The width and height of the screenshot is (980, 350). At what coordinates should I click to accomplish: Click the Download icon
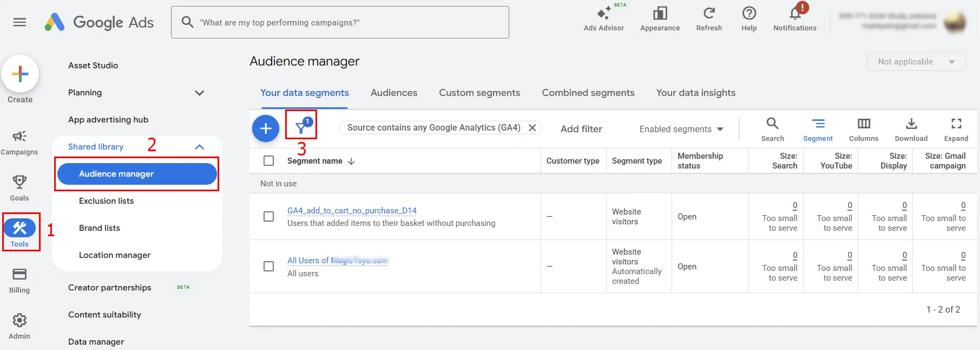(x=911, y=124)
